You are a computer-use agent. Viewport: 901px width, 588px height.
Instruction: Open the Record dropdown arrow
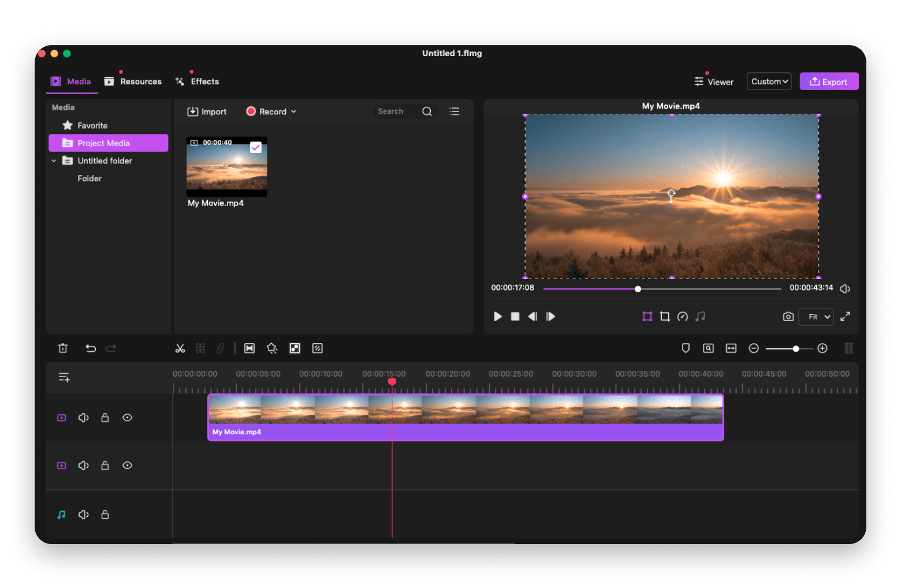[295, 111]
